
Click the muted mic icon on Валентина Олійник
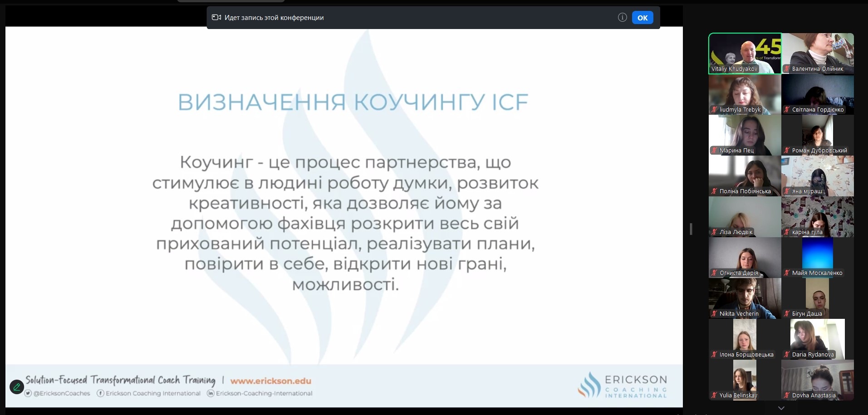(x=787, y=69)
